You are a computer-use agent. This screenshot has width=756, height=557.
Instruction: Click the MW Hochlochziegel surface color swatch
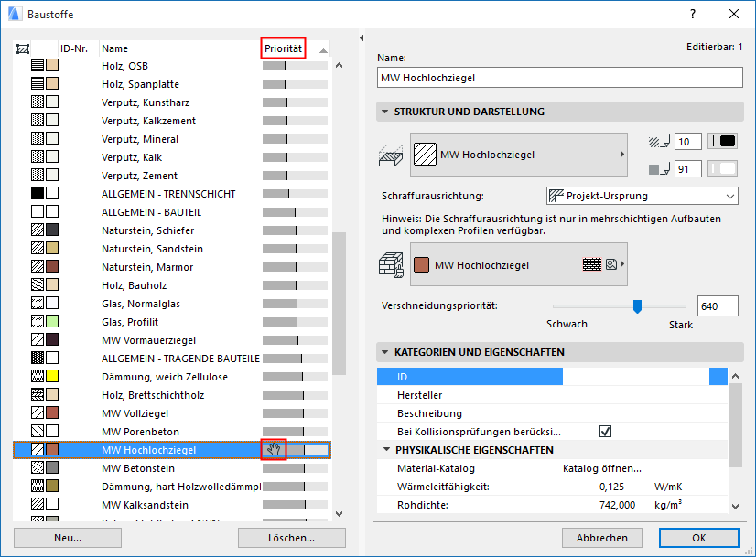tap(421, 265)
